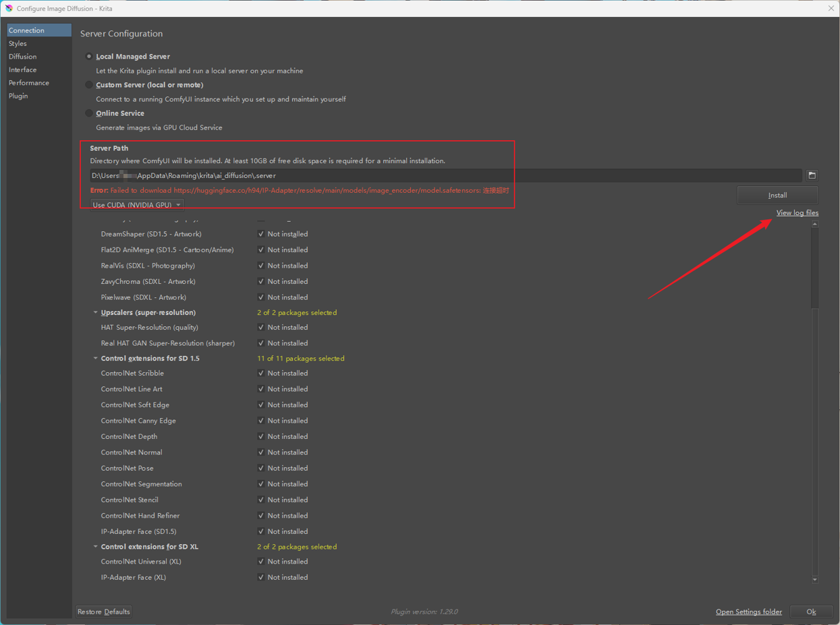
Task: Collapse Control extensions for SD XL group
Action: click(95, 547)
